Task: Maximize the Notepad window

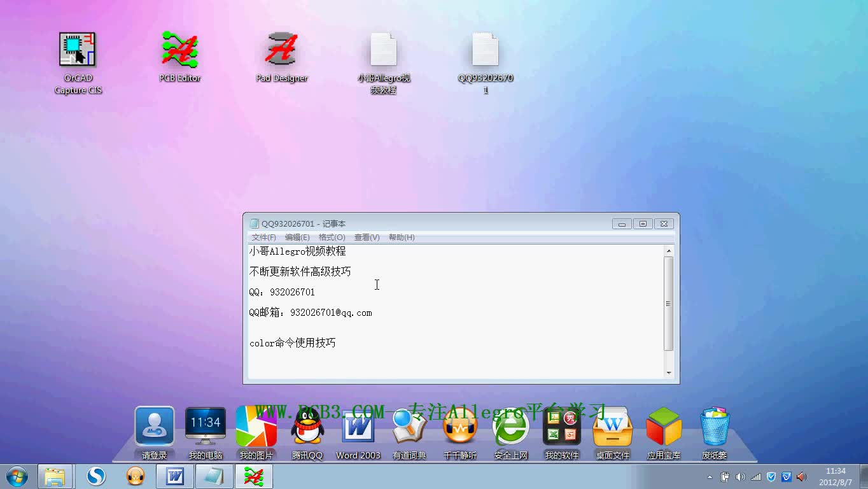Action: 643,223
